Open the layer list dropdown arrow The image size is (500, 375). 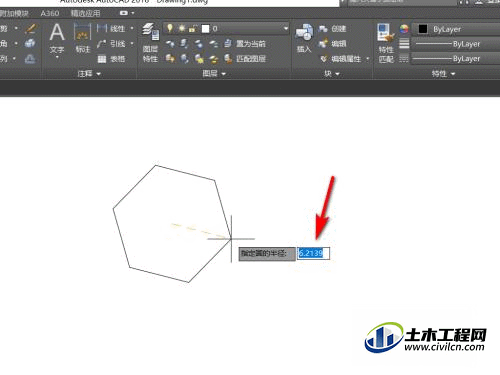286,29
